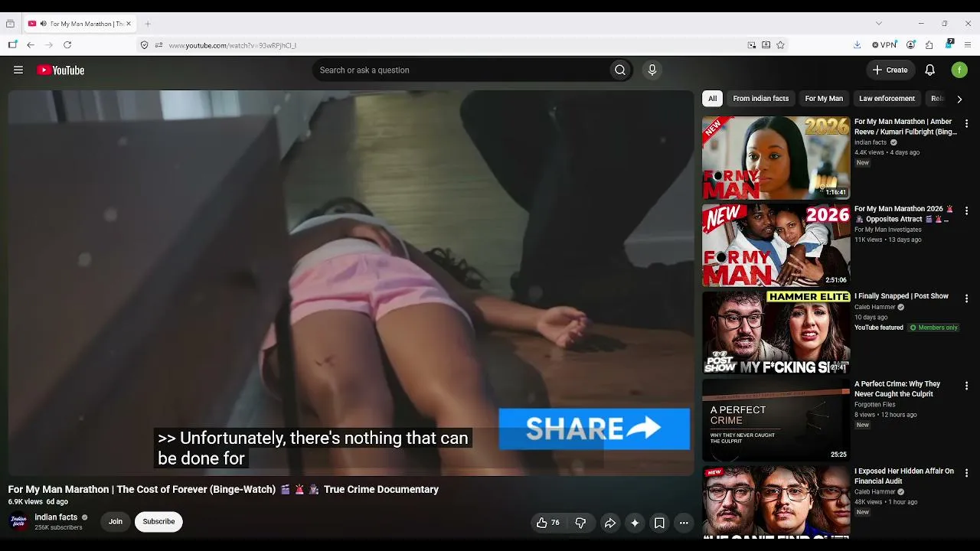Open options for Amber Reeve marathon video

pyautogui.click(x=966, y=123)
